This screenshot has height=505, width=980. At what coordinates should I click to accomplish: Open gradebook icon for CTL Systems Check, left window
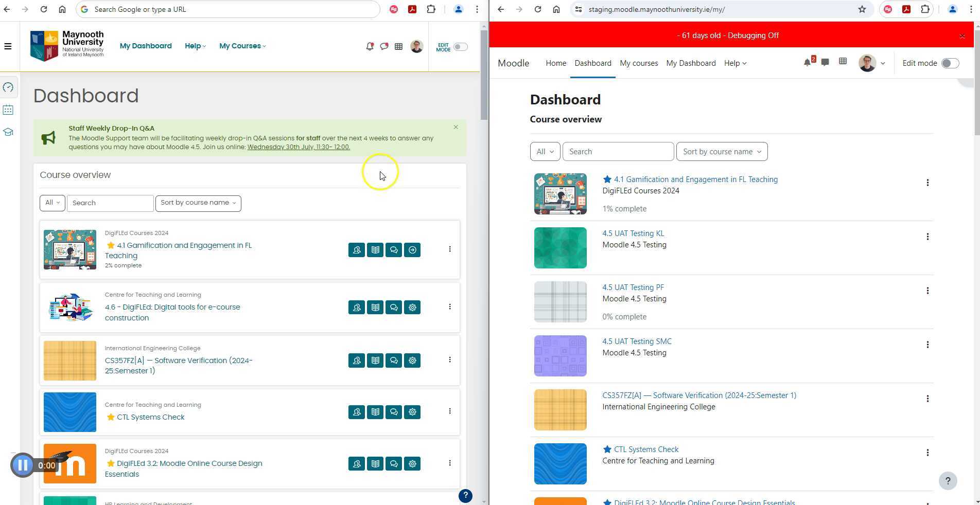(x=375, y=412)
